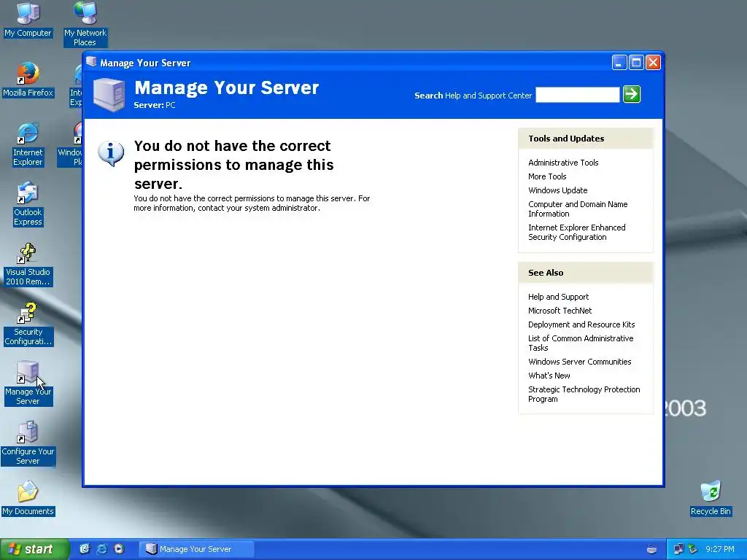
Task: Click the server icon in window header
Action: tap(109, 96)
